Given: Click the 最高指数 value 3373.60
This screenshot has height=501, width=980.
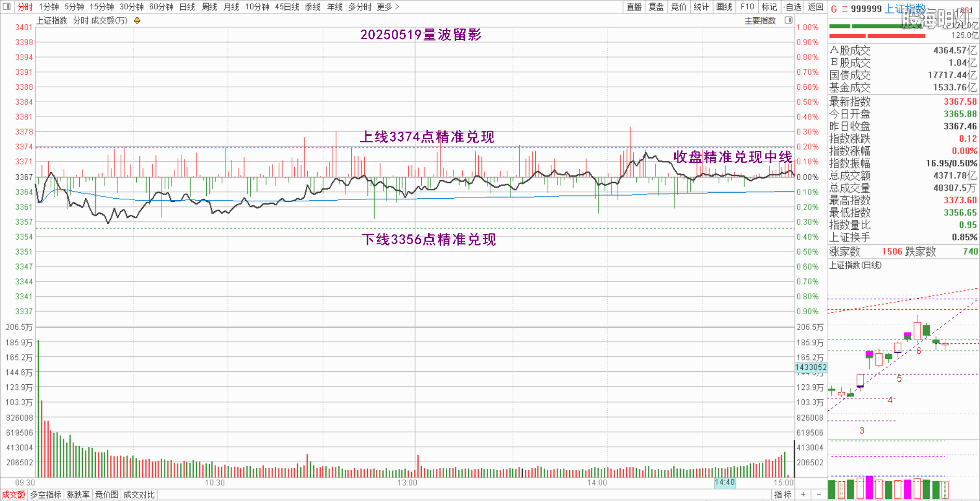Looking at the screenshot, I should tap(960, 200).
